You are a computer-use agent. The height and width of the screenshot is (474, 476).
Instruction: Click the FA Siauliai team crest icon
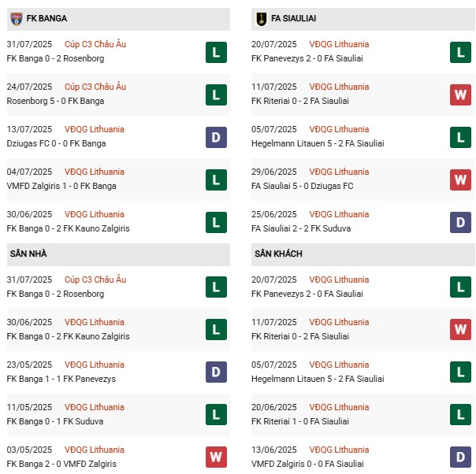coord(261,18)
